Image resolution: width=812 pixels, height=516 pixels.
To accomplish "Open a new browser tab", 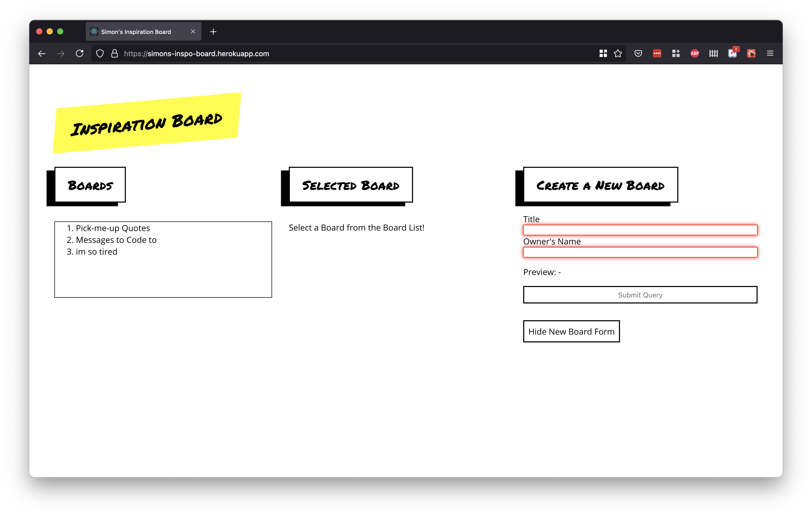I will 213,32.
